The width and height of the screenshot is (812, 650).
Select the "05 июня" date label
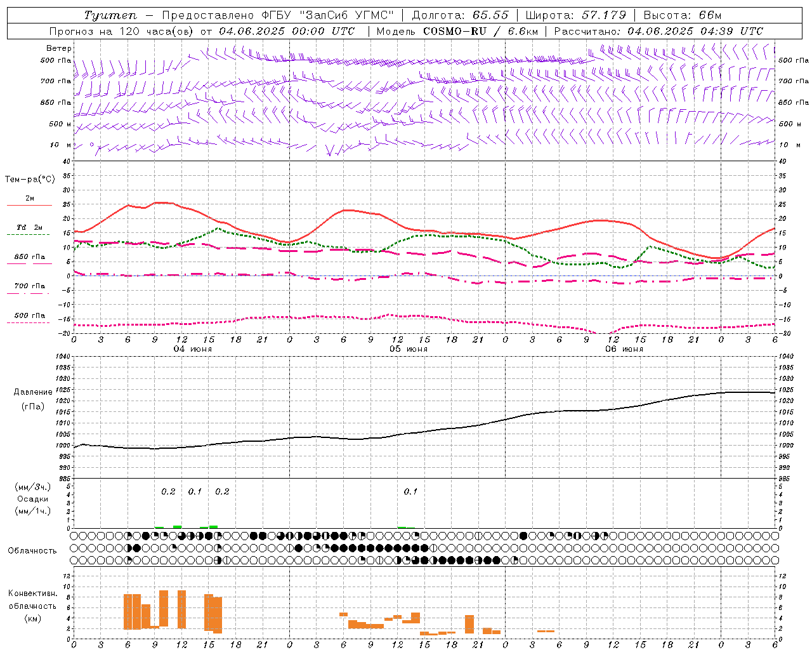click(409, 349)
